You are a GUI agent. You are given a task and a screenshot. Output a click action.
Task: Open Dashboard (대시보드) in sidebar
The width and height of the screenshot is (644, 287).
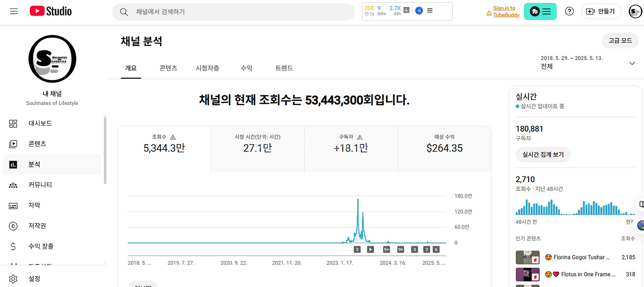[40, 124]
